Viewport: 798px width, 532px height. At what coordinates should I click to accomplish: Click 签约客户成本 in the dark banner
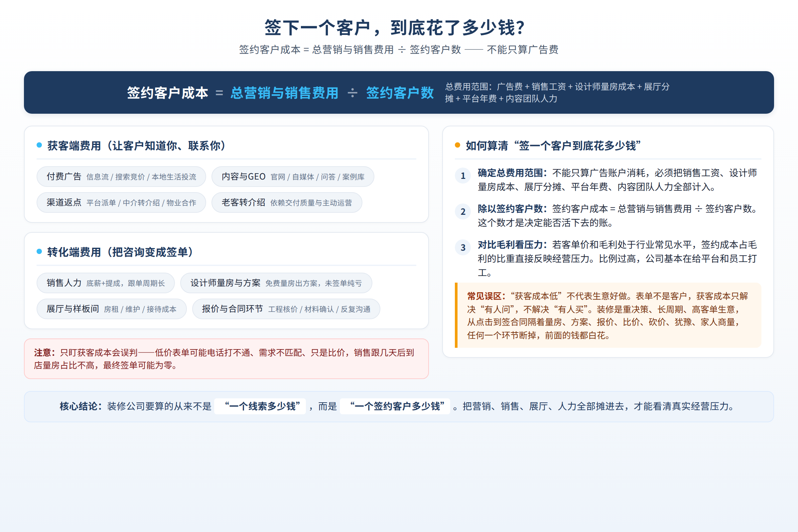(x=168, y=93)
